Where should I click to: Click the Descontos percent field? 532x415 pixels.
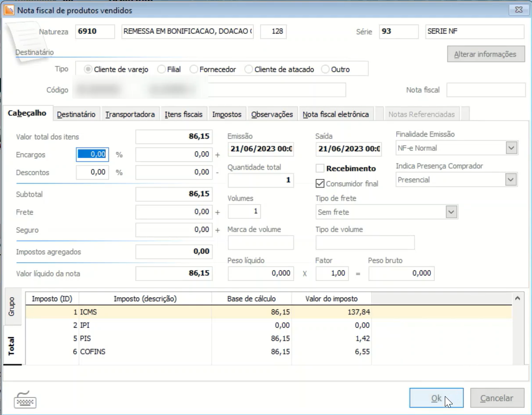click(92, 172)
